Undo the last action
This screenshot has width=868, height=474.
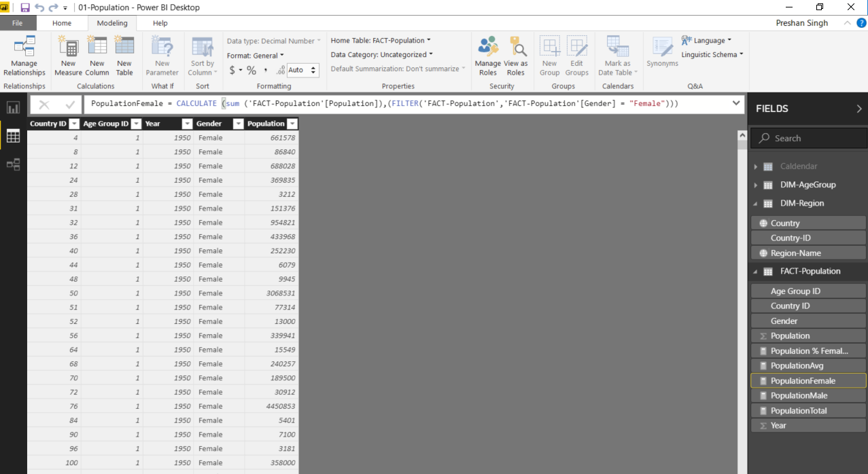pyautogui.click(x=39, y=7)
